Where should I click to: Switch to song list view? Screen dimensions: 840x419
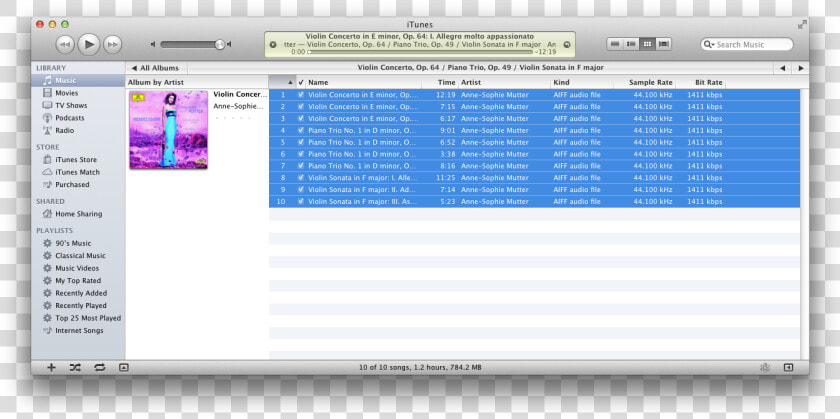coord(616,44)
